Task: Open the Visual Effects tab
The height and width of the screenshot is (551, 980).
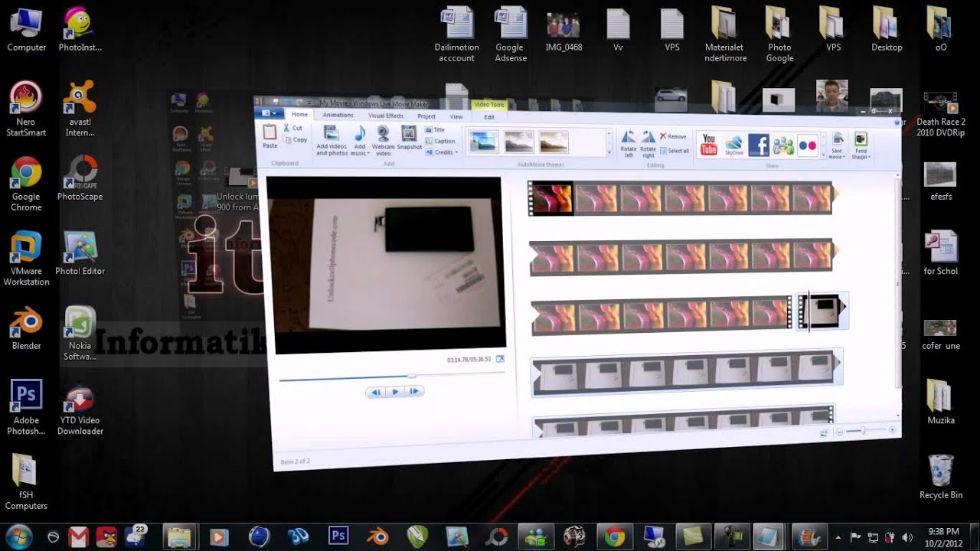Action: click(385, 116)
